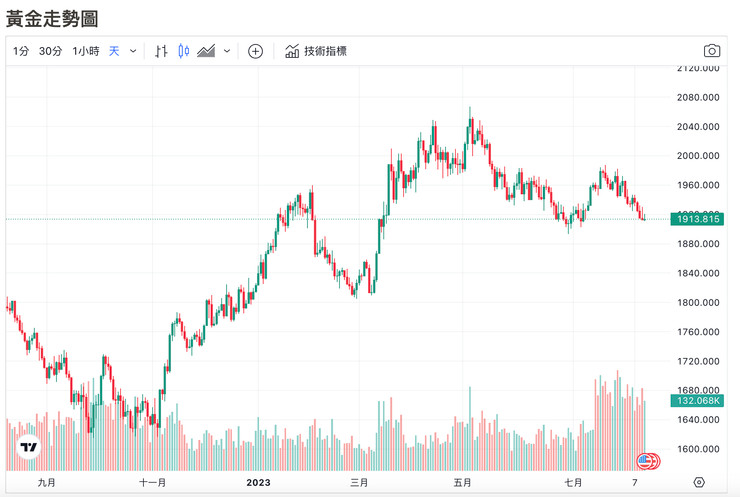The height and width of the screenshot is (497, 740).
Task: Switch to 1小時 time interval
Action: (x=85, y=51)
